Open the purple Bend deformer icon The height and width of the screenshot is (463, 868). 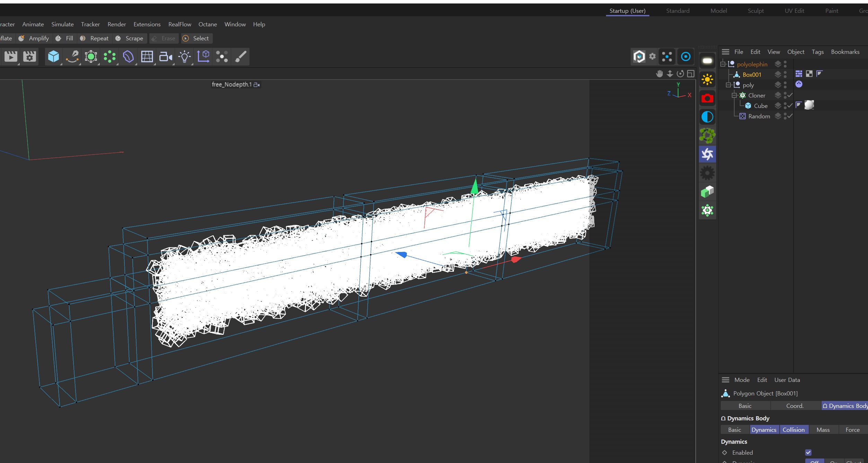[128, 56]
